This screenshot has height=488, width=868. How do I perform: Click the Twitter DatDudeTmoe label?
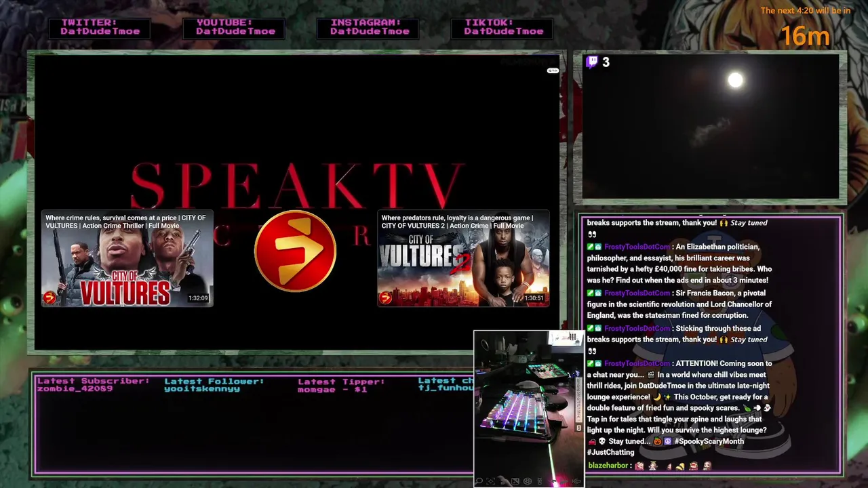100,27
